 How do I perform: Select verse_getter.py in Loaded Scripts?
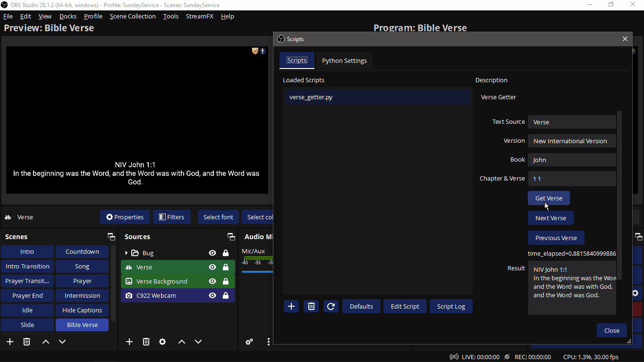coord(377,97)
